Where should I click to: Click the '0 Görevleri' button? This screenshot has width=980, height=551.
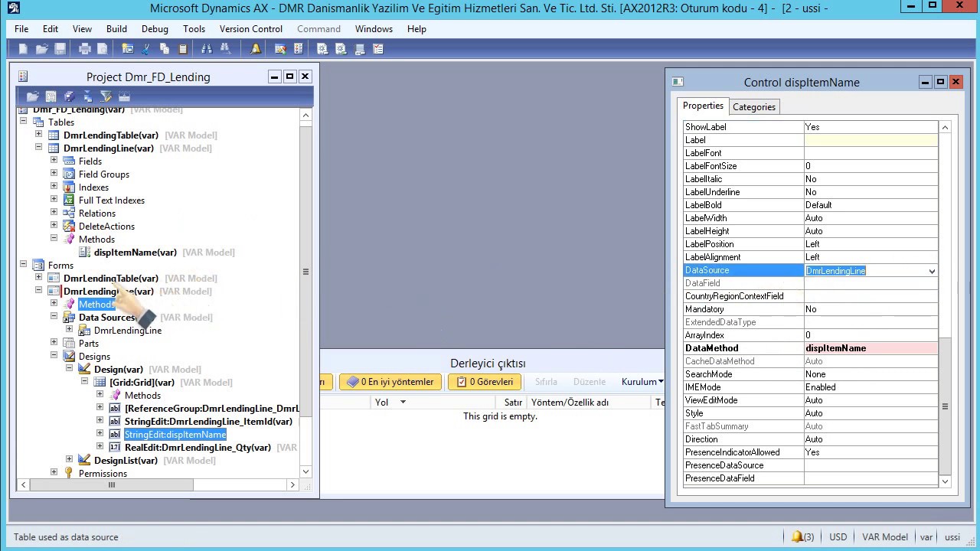485,382
